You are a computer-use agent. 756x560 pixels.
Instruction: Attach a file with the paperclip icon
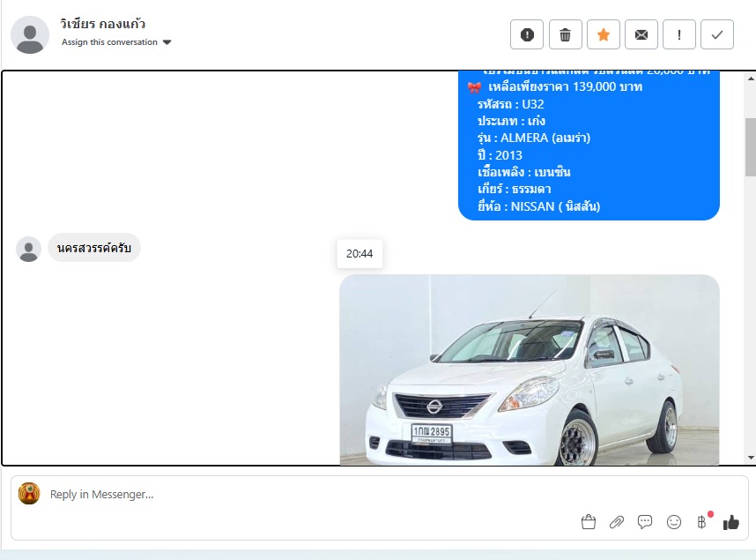click(x=617, y=522)
